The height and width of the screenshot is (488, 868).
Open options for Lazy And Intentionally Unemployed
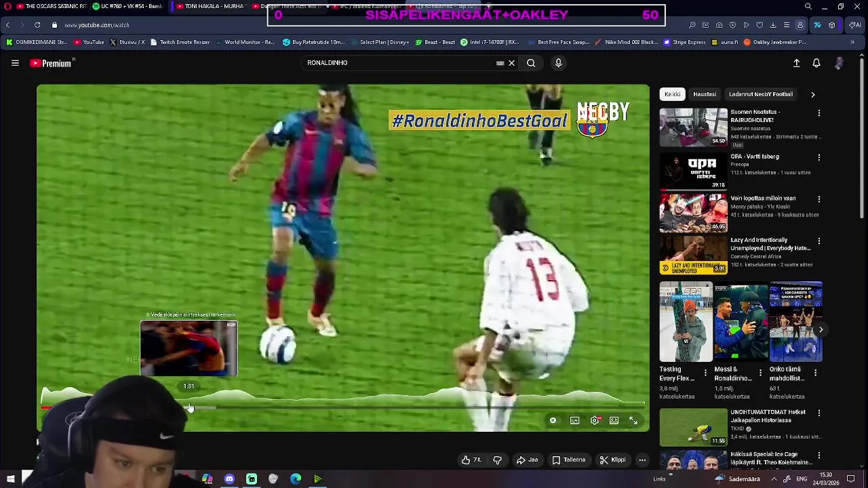[x=818, y=241]
